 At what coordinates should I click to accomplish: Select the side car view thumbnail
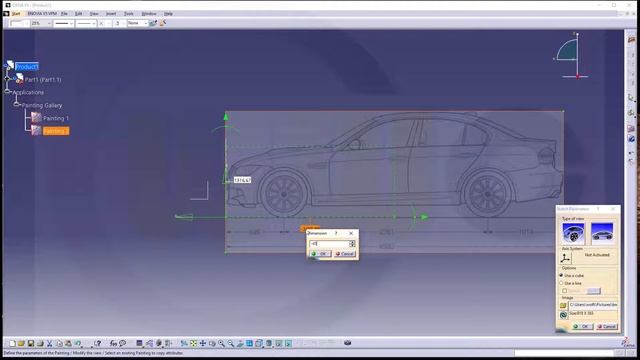(602, 233)
